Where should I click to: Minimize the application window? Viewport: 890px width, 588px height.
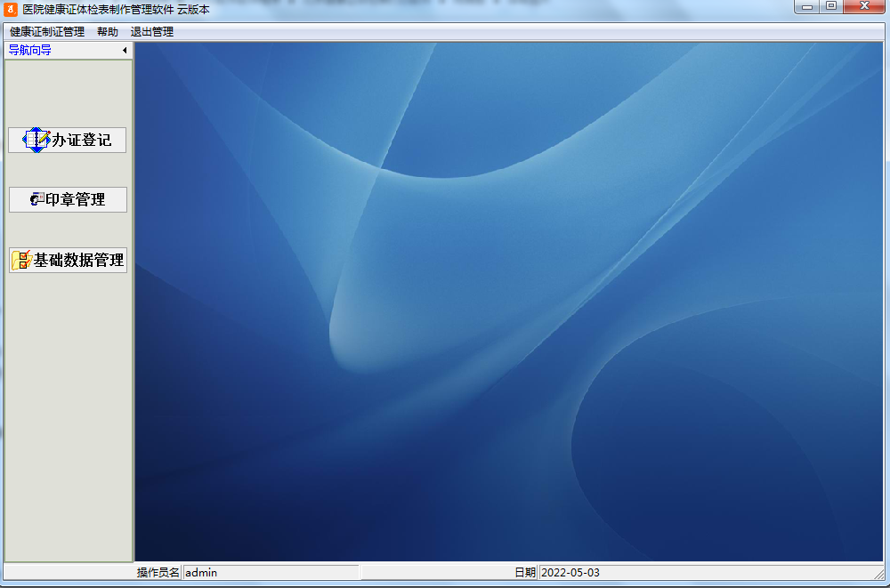click(x=808, y=7)
